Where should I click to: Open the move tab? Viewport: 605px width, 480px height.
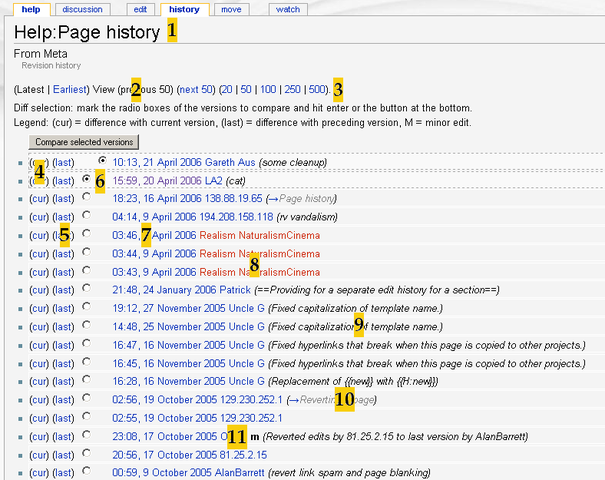[231, 9]
